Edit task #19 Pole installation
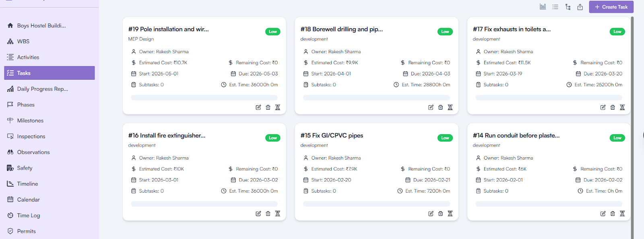The image size is (644, 239). (x=258, y=107)
